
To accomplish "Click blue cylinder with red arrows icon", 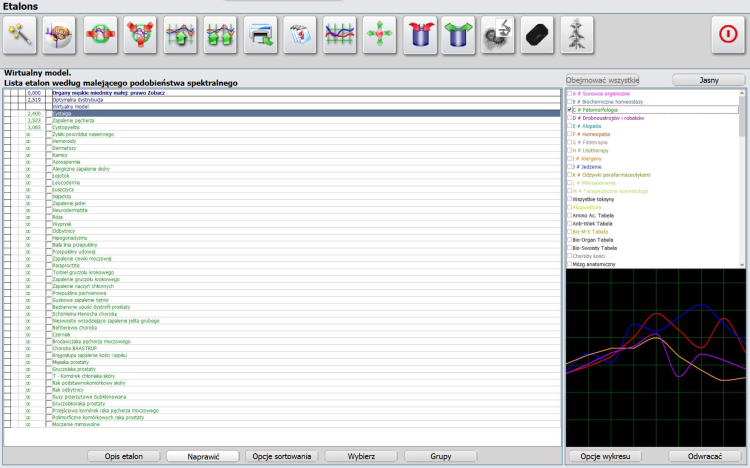I will coord(419,35).
